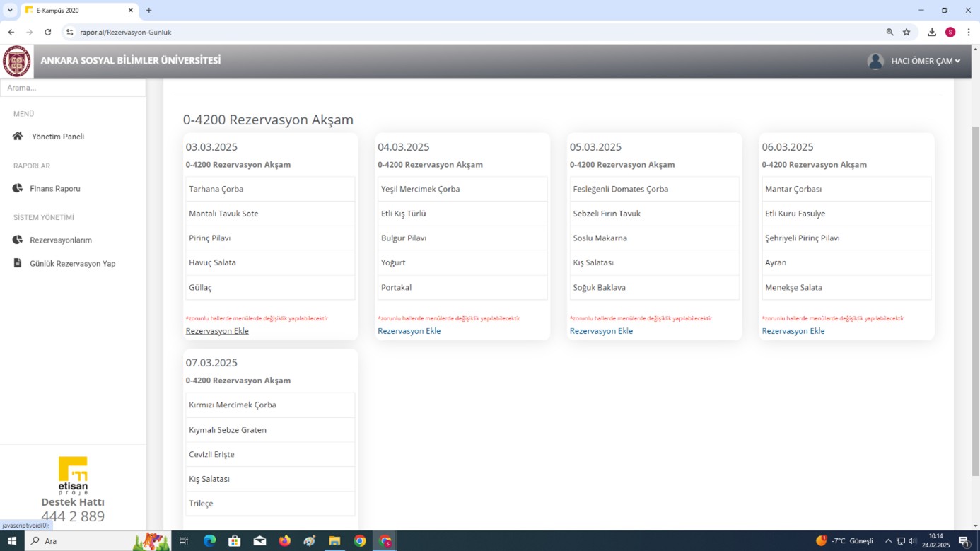Click the zoom magnifier icon in the address bar
The image size is (980, 551).
pos(889,32)
